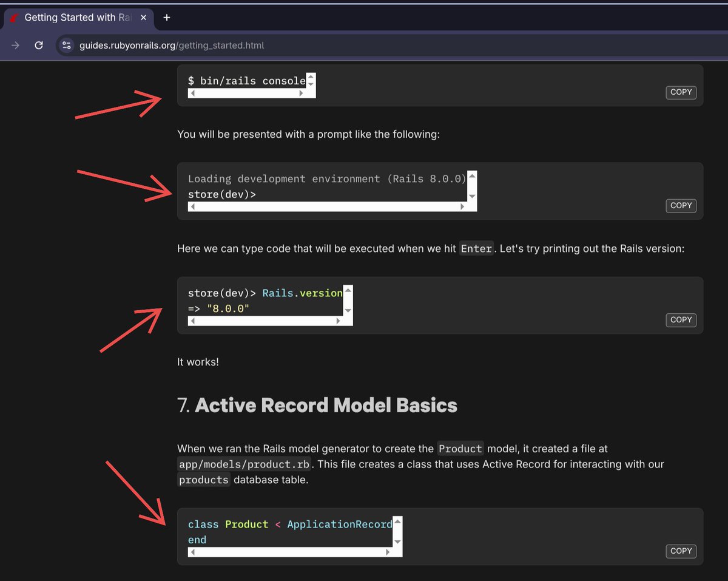Click scroll-left arrow in store(dev)> prompt block
Viewport: 728px width, 581px height.
pyautogui.click(x=192, y=207)
